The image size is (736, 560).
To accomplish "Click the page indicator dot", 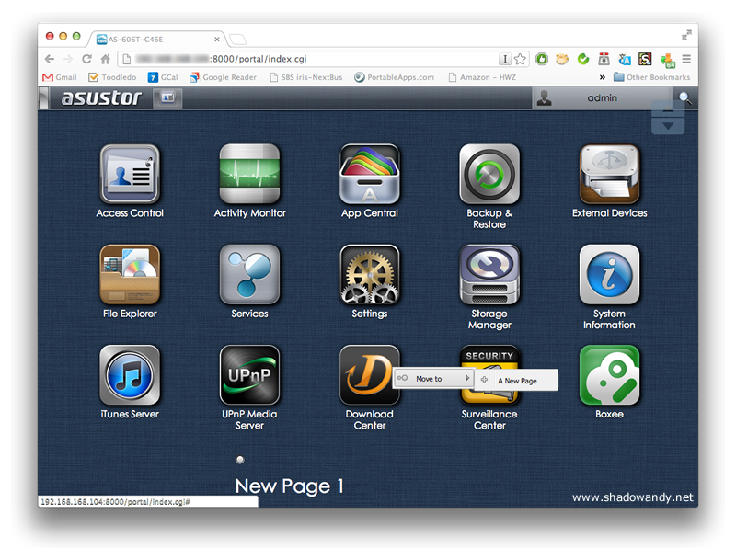I will (x=240, y=460).
